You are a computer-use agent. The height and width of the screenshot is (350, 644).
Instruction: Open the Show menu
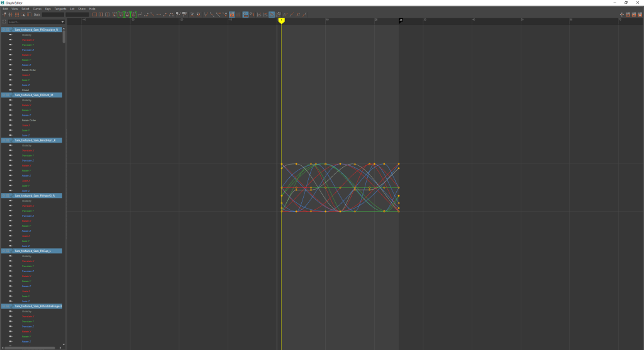point(82,9)
